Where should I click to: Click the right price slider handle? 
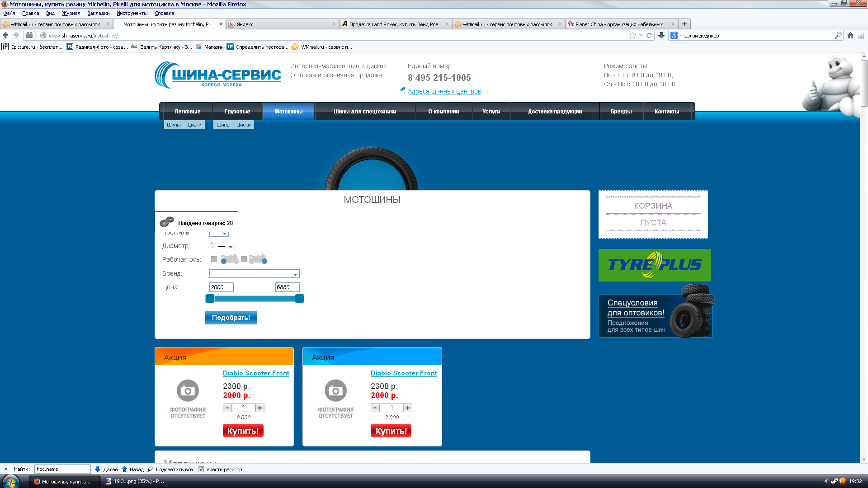point(299,299)
